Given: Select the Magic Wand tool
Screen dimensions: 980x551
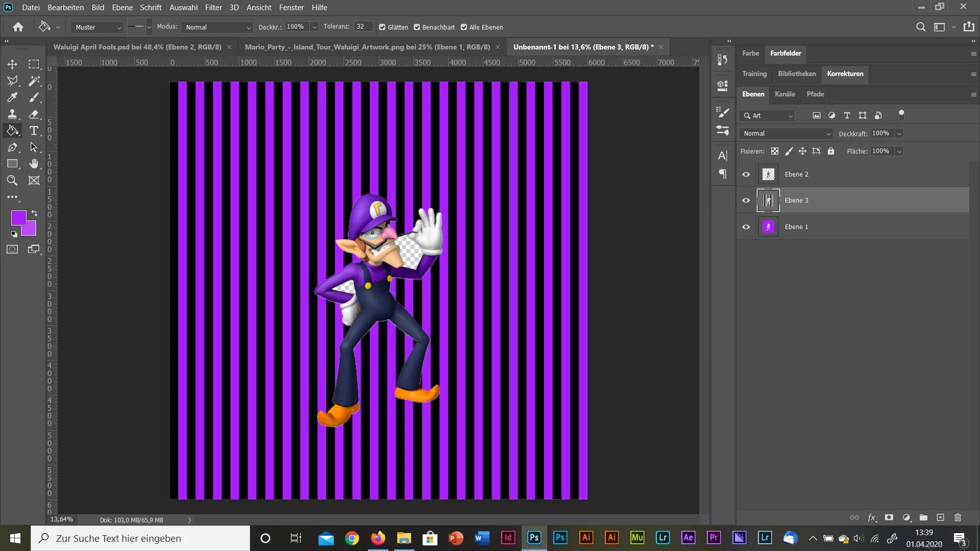Looking at the screenshot, I should 34,81.
